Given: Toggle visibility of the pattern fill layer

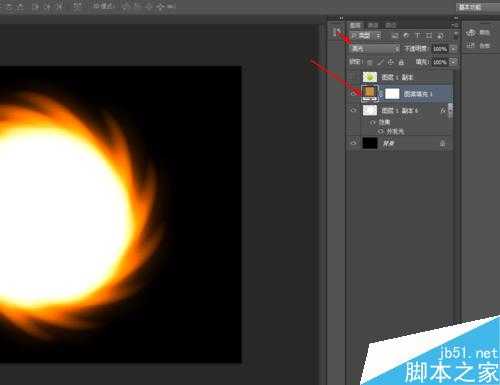Looking at the screenshot, I should click(x=354, y=94).
